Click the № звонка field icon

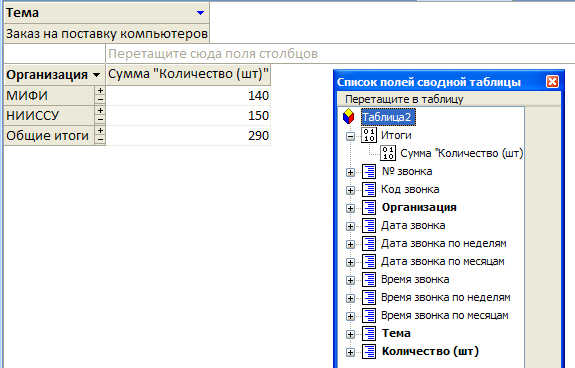pos(369,171)
